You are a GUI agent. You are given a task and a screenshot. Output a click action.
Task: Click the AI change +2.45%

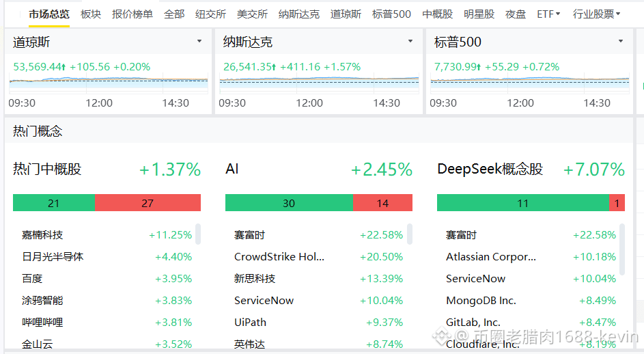pyautogui.click(x=382, y=169)
